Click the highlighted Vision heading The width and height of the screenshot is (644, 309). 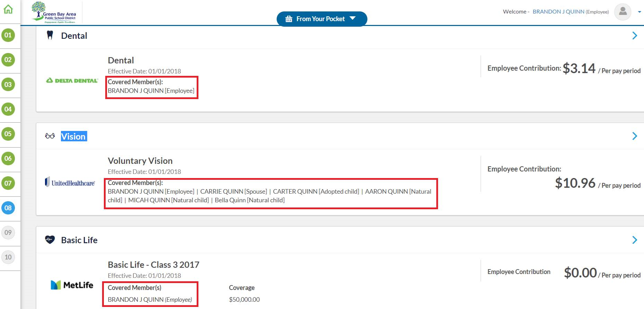click(x=73, y=136)
